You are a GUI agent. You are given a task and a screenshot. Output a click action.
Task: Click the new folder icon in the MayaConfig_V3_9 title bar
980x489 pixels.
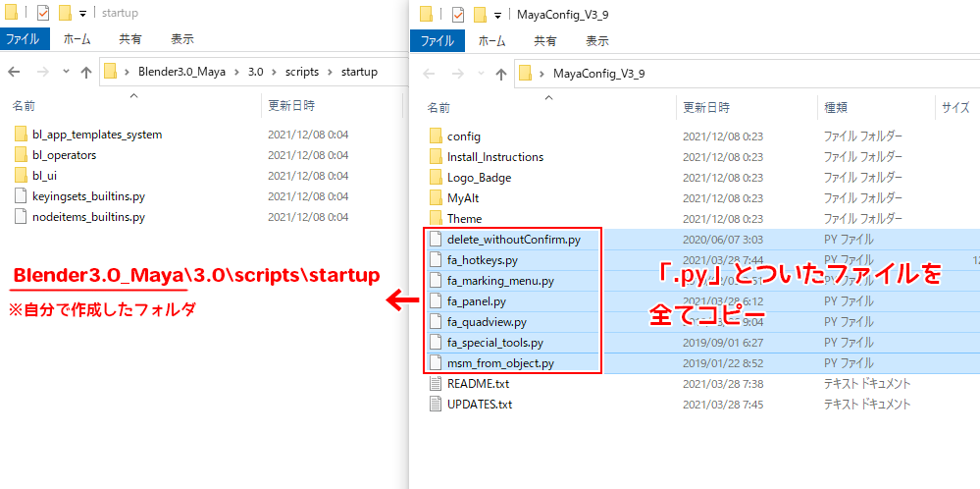click(x=478, y=15)
